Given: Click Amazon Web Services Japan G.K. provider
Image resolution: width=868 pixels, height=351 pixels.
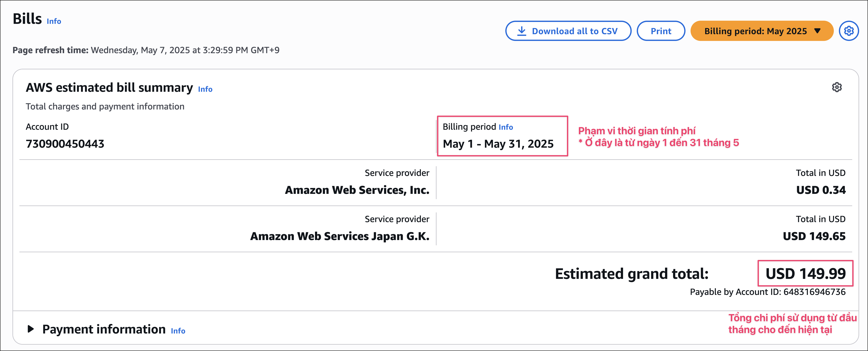Looking at the screenshot, I should [340, 236].
